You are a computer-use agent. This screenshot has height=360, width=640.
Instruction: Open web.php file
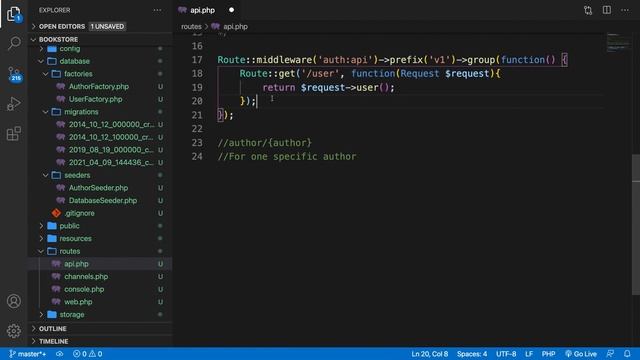(100, 302)
